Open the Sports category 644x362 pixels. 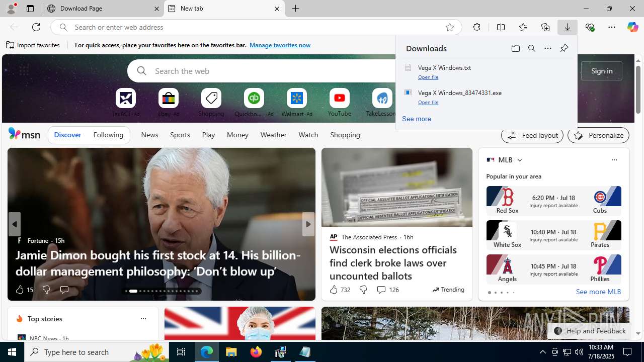click(180, 135)
